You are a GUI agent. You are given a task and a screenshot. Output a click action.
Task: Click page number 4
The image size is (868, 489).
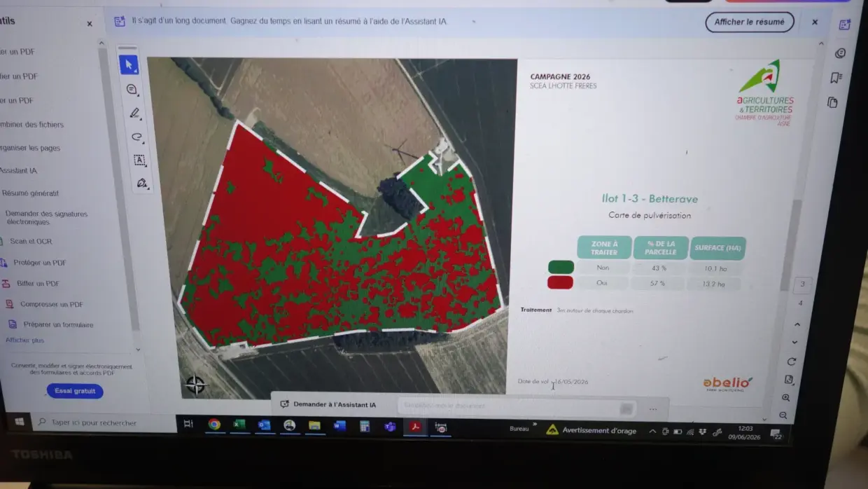click(x=800, y=303)
